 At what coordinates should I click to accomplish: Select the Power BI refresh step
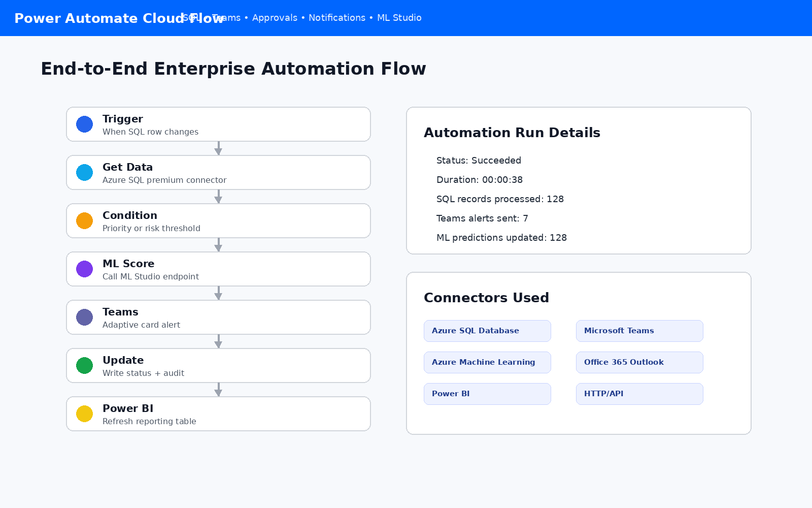click(x=218, y=414)
